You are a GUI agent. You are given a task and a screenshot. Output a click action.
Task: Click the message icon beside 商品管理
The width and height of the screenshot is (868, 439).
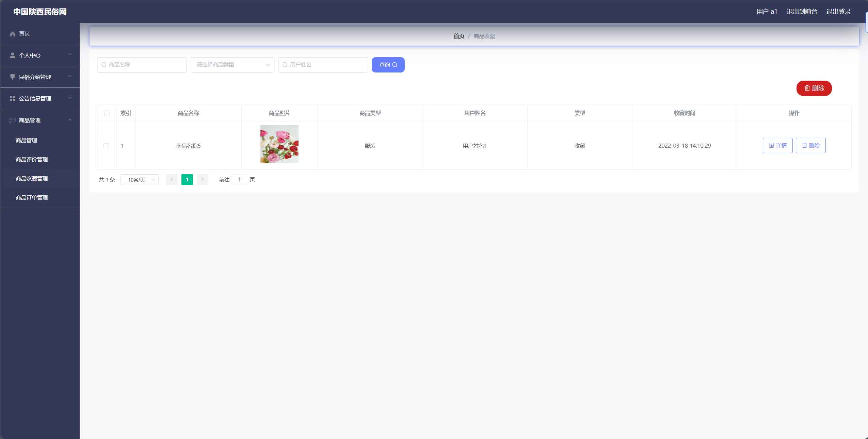click(13, 120)
